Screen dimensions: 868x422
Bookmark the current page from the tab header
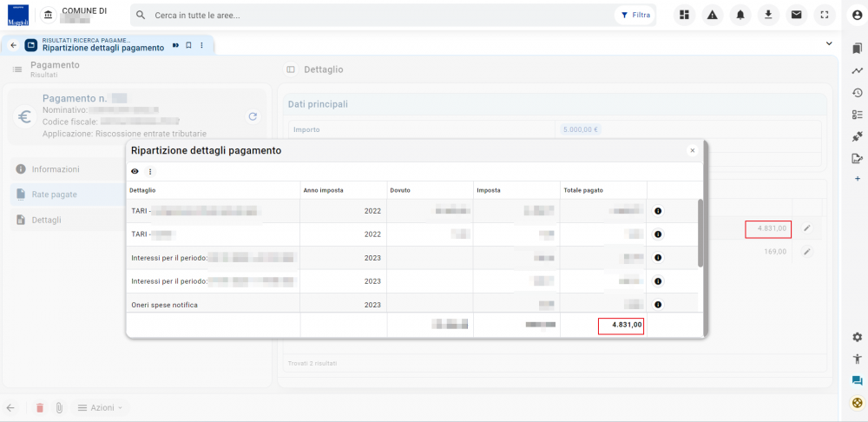click(188, 45)
